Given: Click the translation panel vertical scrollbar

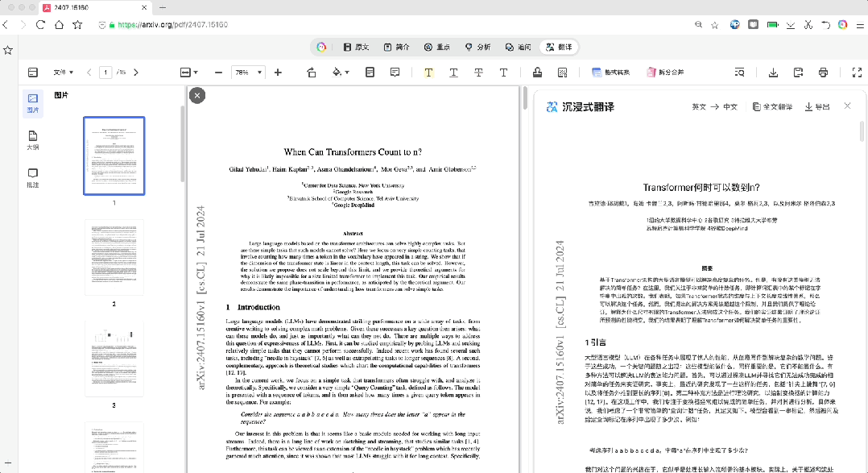Looking at the screenshot, I should pos(862,132).
